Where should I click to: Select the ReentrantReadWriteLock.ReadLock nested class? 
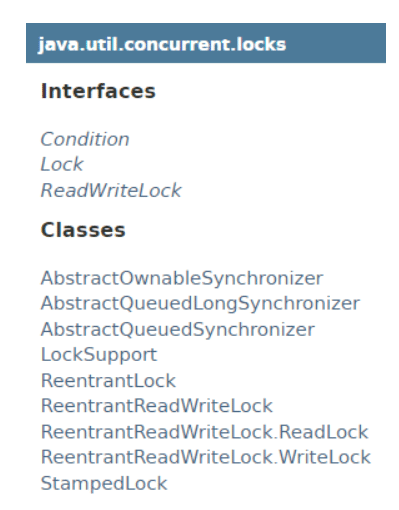click(204, 432)
